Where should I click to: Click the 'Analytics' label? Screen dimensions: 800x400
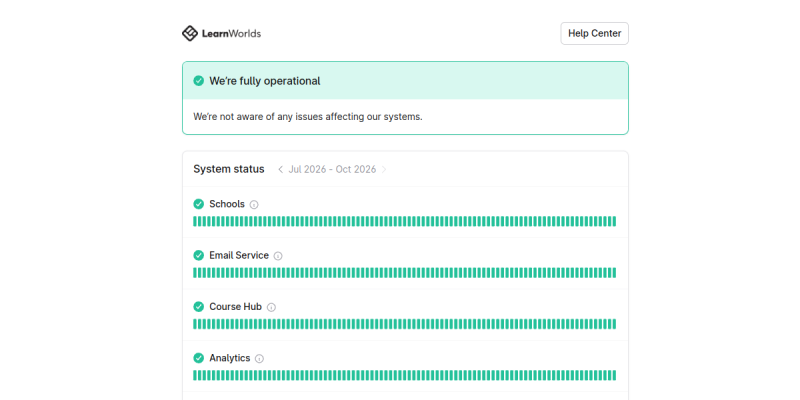[230, 358]
